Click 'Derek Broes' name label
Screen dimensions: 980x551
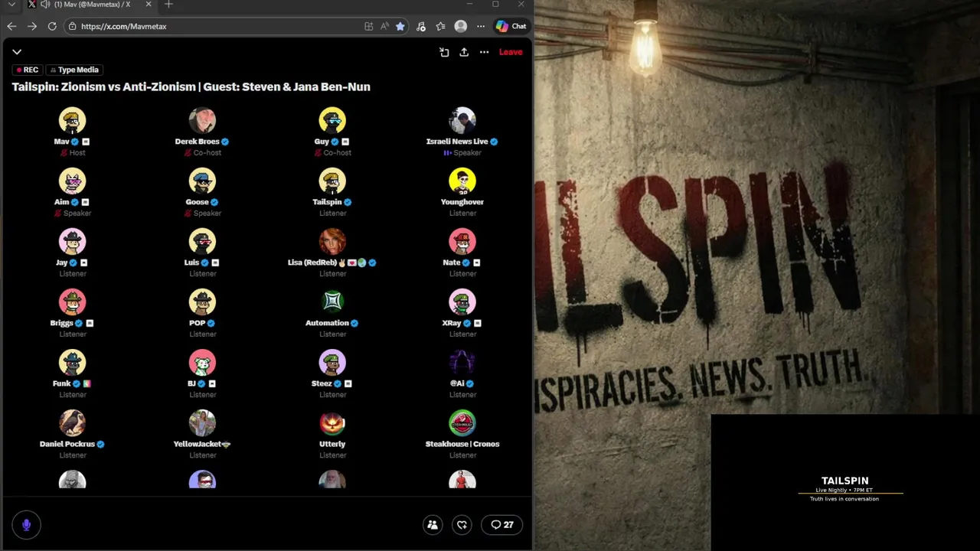coord(197,142)
